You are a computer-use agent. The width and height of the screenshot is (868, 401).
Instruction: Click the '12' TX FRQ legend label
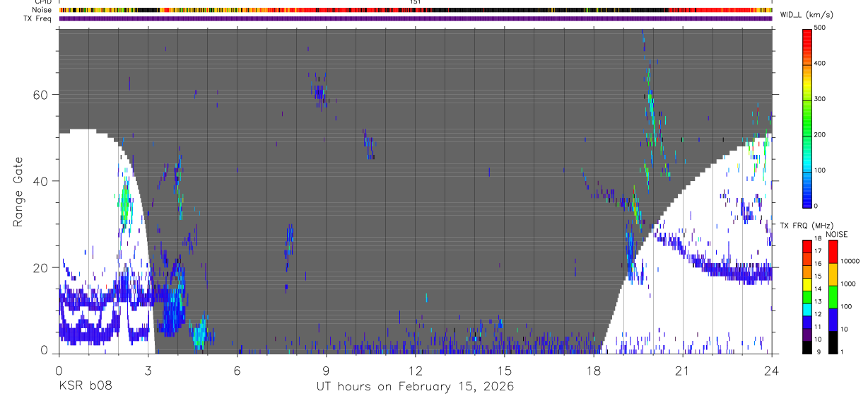[818, 314]
